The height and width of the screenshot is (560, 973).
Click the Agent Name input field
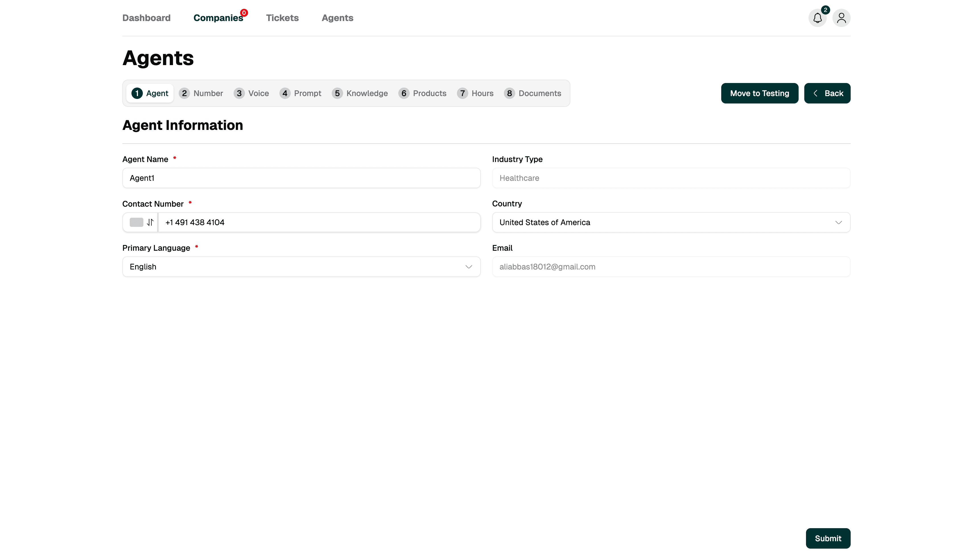[x=301, y=178]
